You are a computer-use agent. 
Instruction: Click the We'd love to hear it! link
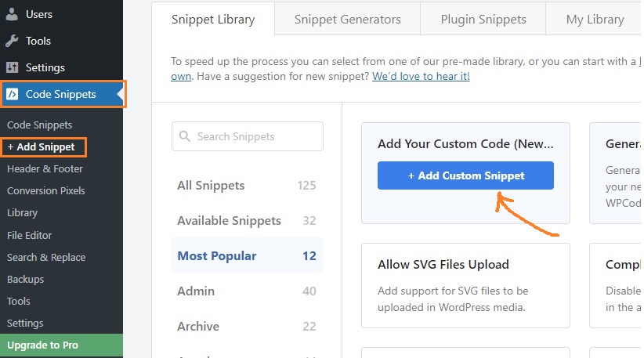point(421,76)
